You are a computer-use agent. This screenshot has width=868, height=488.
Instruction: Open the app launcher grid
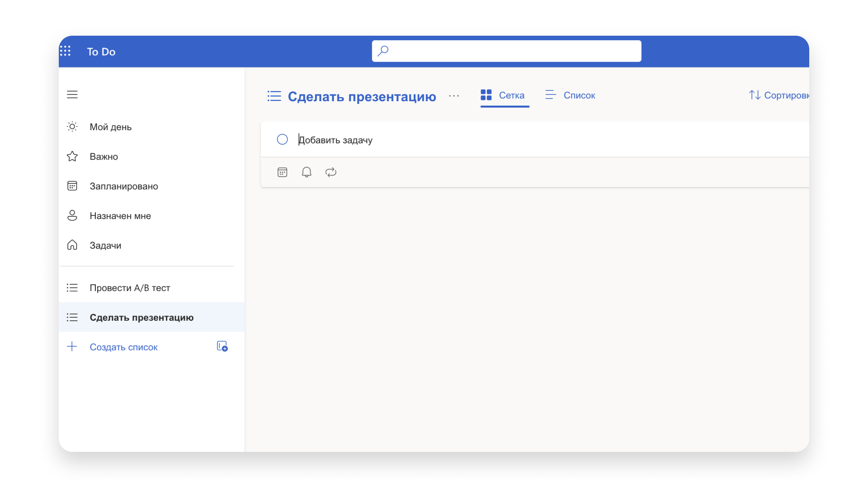[x=66, y=51]
